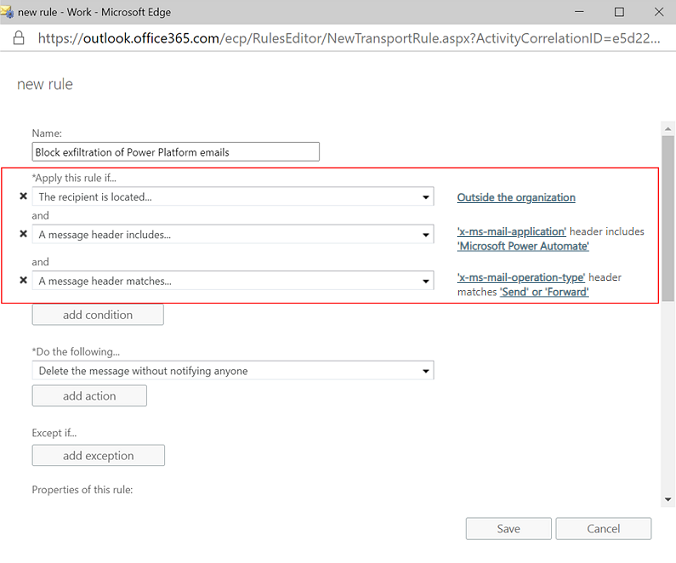Click the Outlook app icon in title bar

(7, 12)
